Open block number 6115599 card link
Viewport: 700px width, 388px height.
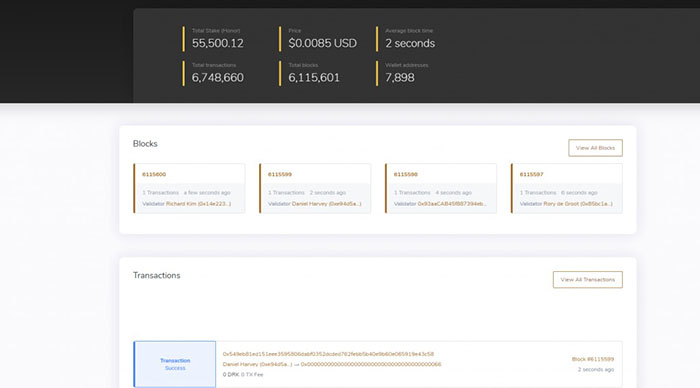(280, 175)
